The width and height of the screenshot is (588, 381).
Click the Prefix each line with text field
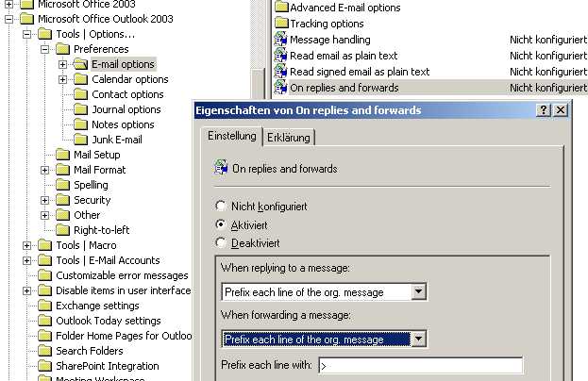click(420, 365)
